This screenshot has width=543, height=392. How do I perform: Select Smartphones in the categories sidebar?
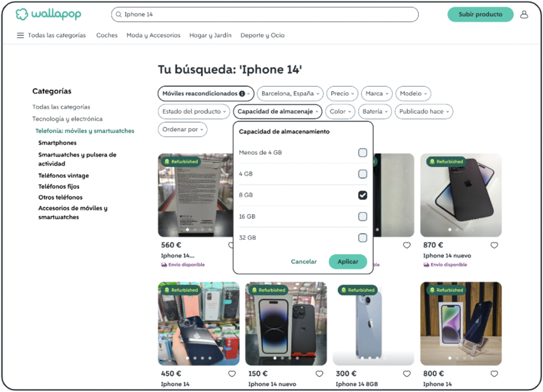pyautogui.click(x=58, y=143)
